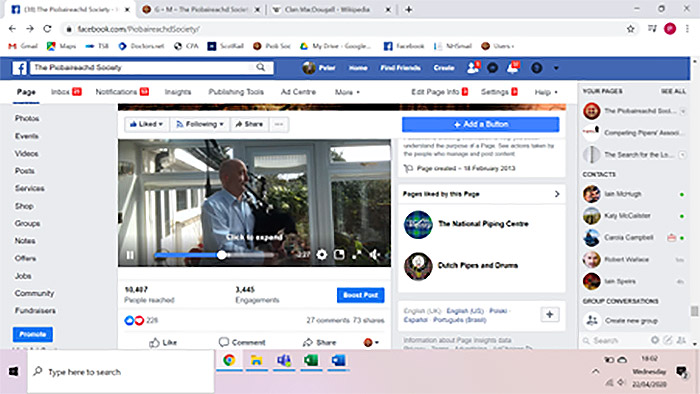Click See All in Your Pages
This screenshot has height=394, width=700.
tap(673, 91)
